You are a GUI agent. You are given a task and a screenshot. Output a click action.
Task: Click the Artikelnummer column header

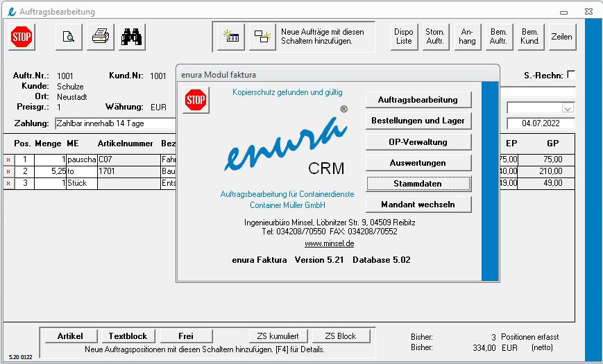pyautogui.click(x=126, y=144)
